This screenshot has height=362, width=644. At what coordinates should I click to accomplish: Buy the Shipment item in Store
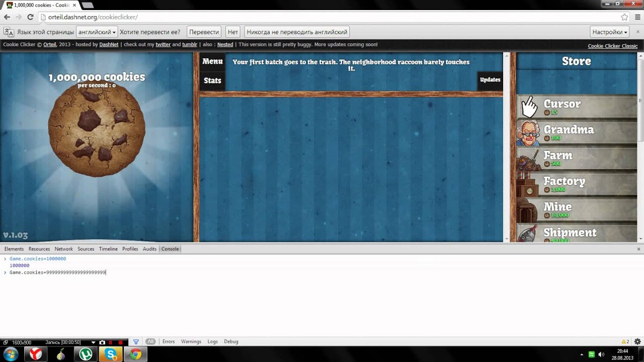(x=577, y=233)
